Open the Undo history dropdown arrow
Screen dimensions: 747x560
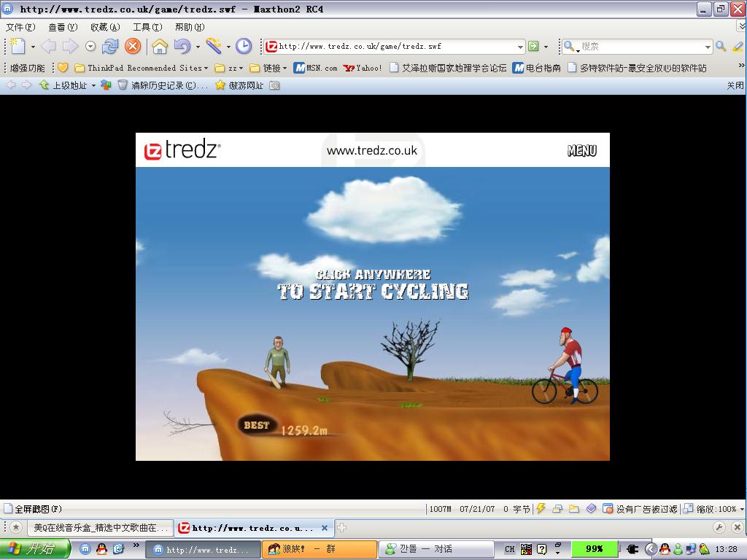coord(198,47)
